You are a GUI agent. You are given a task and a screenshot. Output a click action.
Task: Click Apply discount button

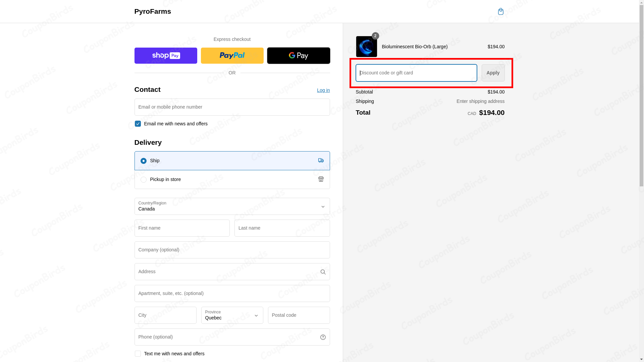click(x=493, y=73)
